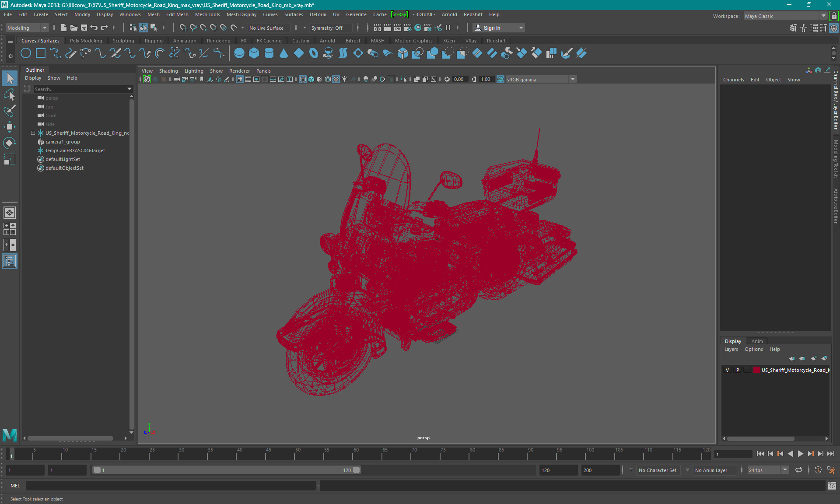Create a NURBS cone from shelf
The image size is (840, 504).
[284, 53]
